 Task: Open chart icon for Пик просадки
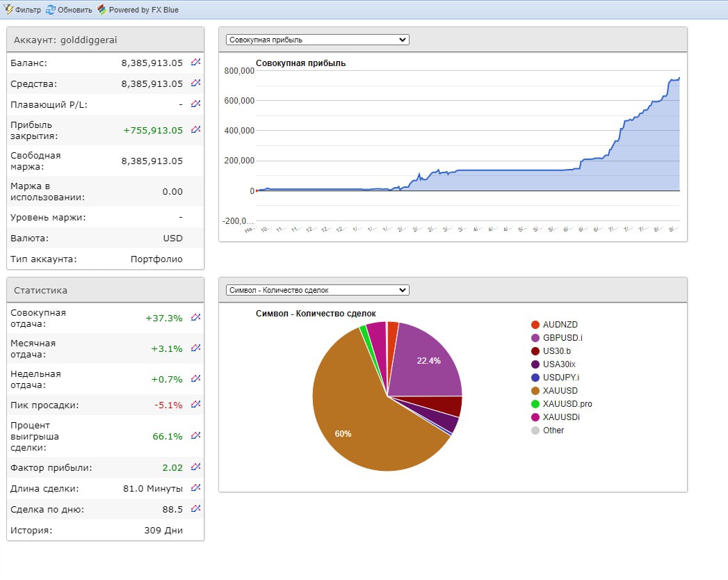coord(195,405)
